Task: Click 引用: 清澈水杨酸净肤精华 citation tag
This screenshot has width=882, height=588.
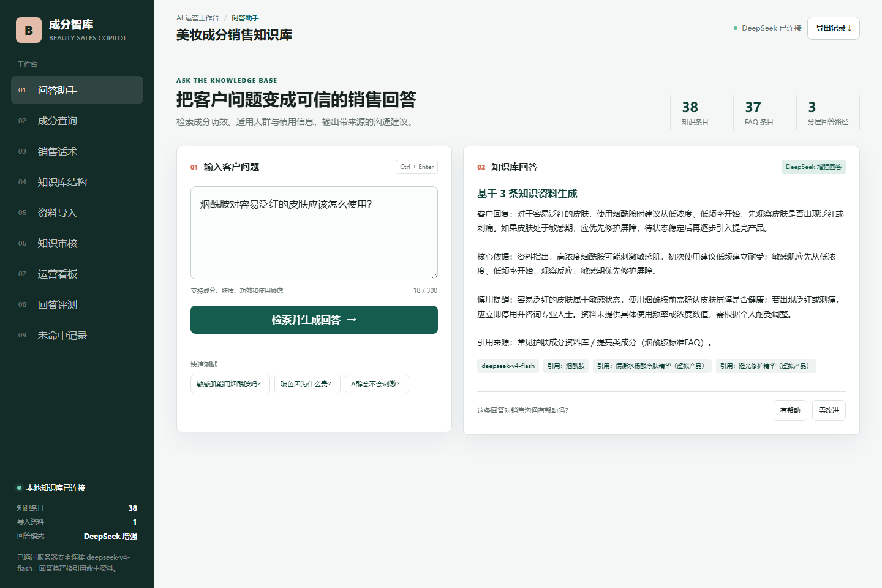Action: pyautogui.click(x=652, y=366)
